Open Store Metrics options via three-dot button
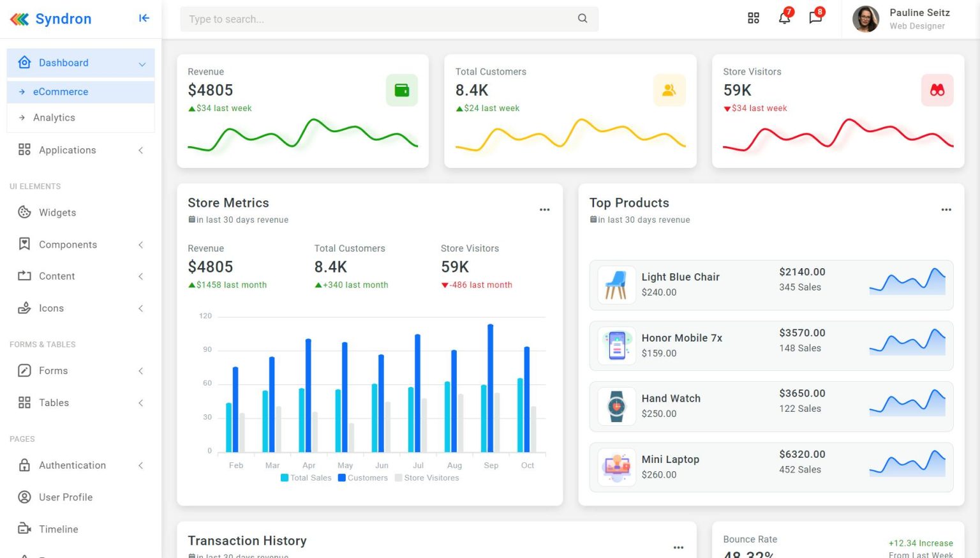The height and width of the screenshot is (558, 980). [545, 209]
